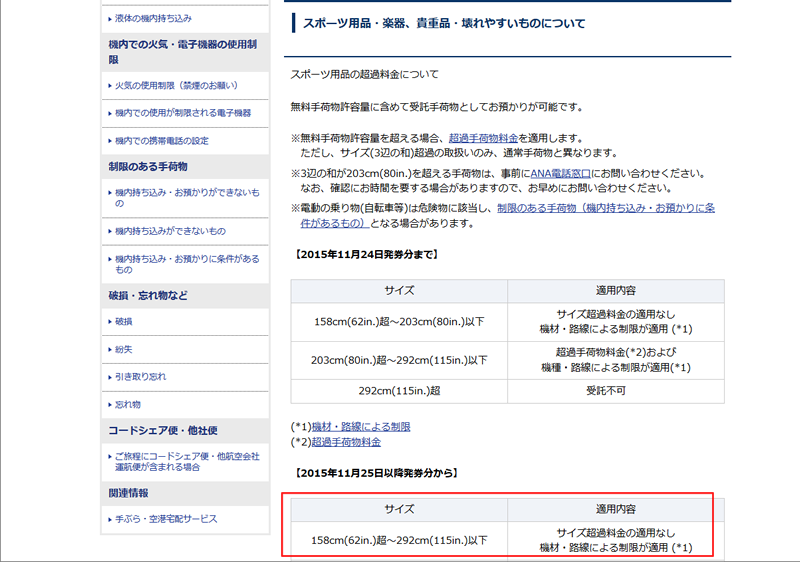Image resolution: width=800 pixels, height=562 pixels.
Task: Select 機内での携帯電話の設定 in the sidebar
Action: coord(161,141)
